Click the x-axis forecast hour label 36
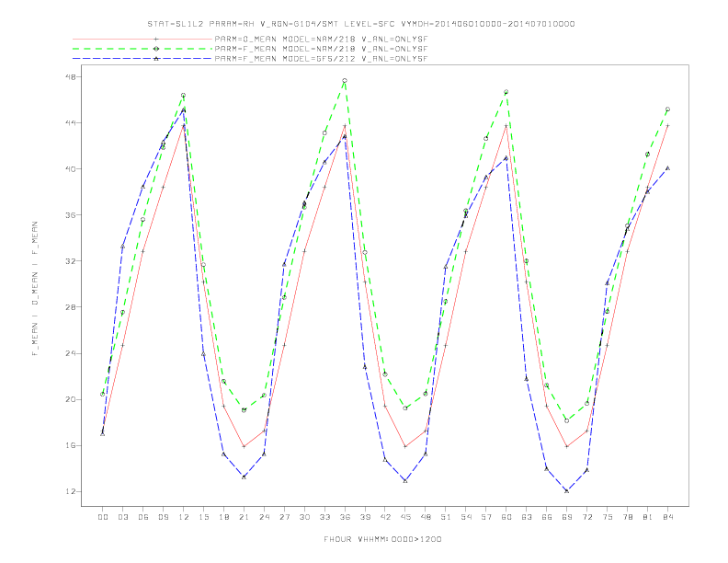Viewport: 728px width, 563px height. [x=345, y=517]
